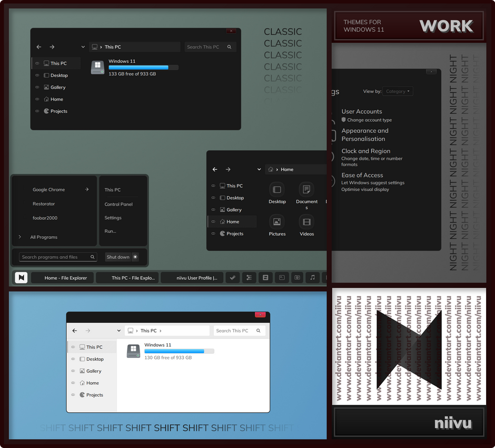Open Ease of Access link

click(x=362, y=175)
